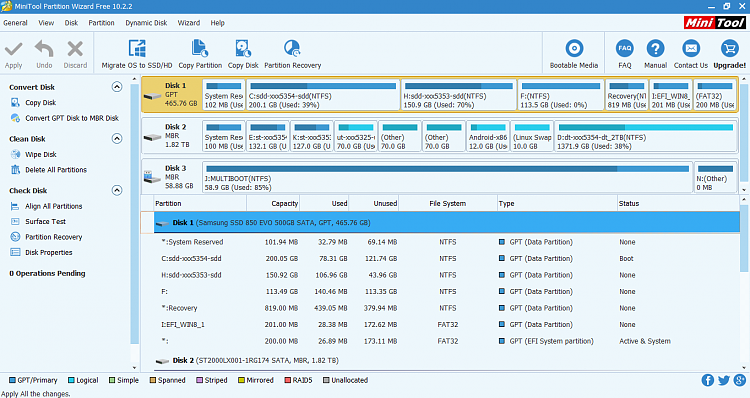Viewport: 750px width, 398px height.
Task: Collapse the Clean Disk section
Action: click(x=117, y=138)
